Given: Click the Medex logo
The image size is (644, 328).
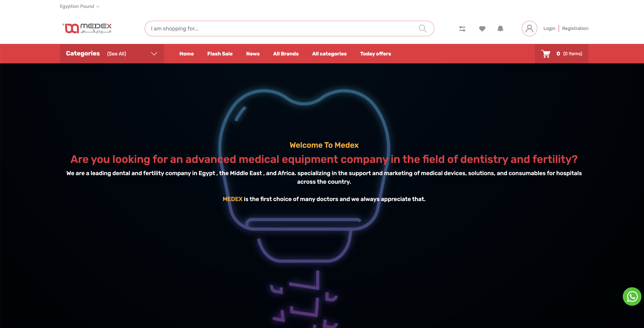Looking at the screenshot, I should [87, 28].
